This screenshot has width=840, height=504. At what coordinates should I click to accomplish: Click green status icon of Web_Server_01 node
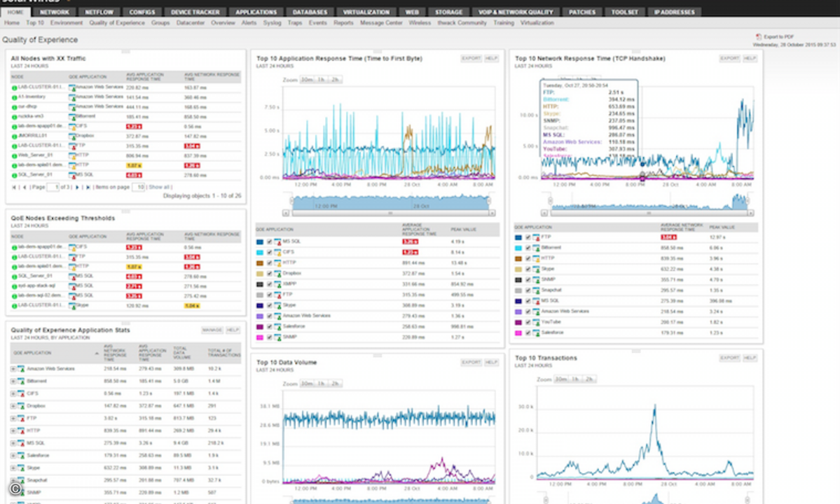pos(15,155)
